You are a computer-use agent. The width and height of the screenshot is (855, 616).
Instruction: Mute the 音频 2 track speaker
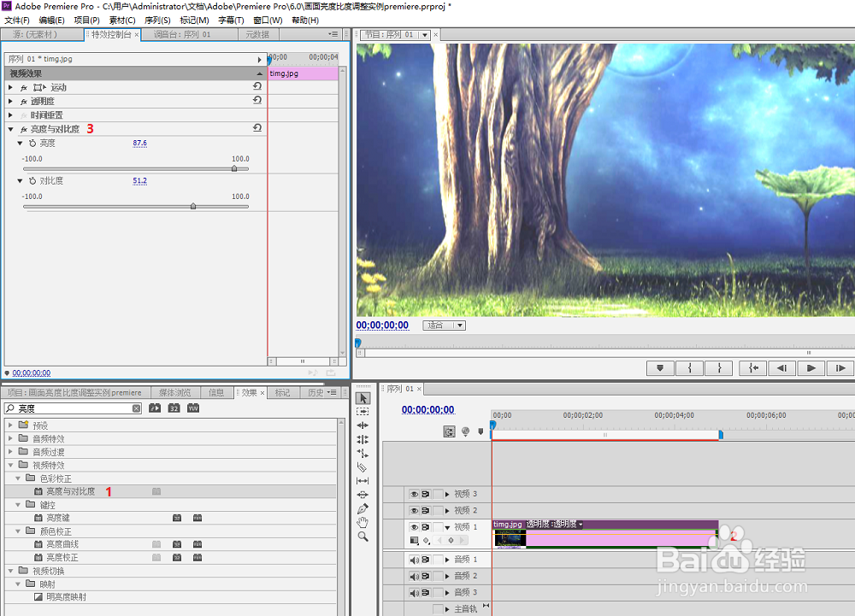point(414,576)
